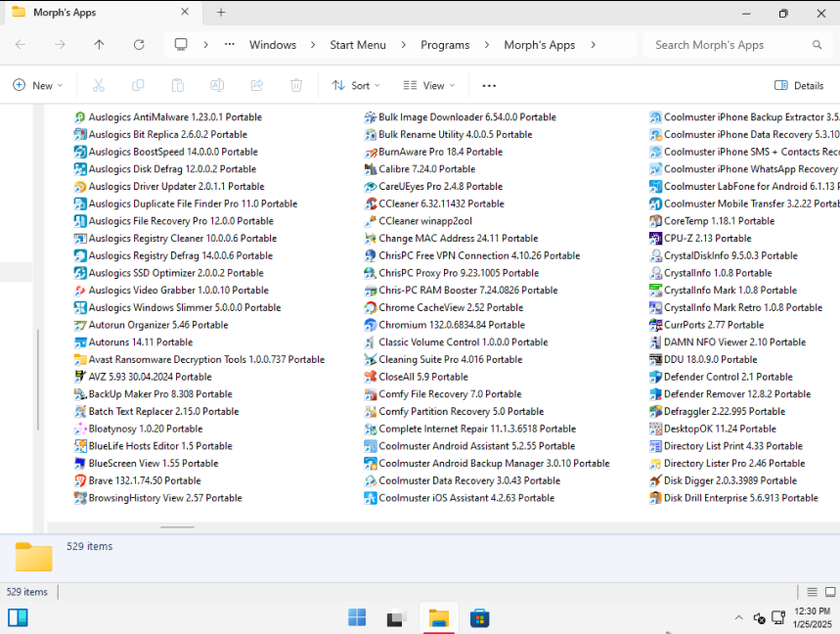840x634 pixels.
Task: Open the View layout dropdown
Action: click(x=429, y=85)
